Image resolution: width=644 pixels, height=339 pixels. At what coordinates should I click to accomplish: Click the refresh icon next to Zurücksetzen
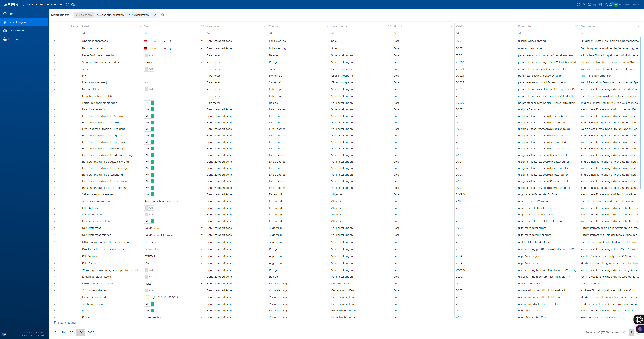[155, 15]
